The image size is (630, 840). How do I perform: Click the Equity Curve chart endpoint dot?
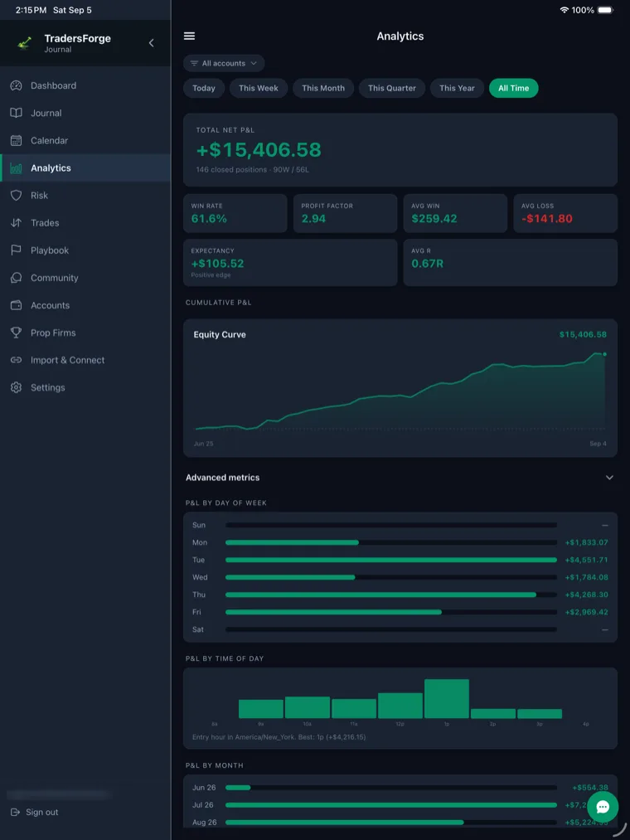[x=605, y=354]
